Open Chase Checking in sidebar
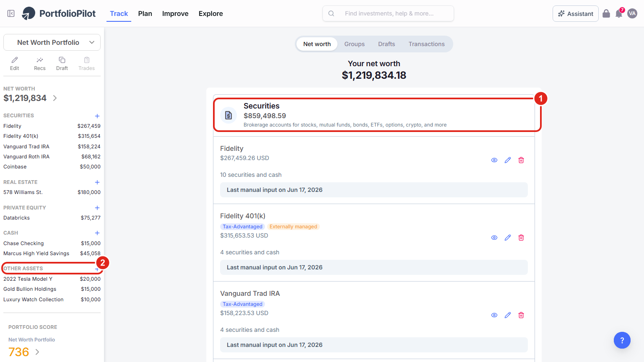The image size is (644, 362). click(52, 243)
